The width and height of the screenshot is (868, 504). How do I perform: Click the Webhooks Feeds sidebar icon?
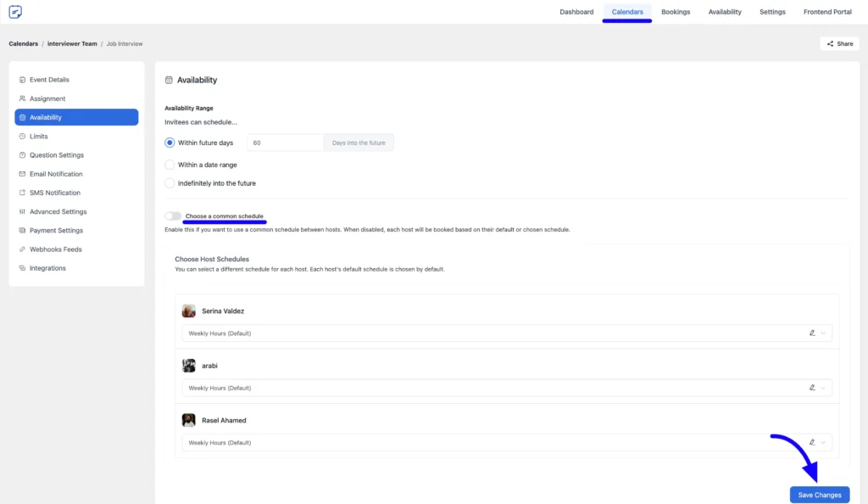point(22,249)
